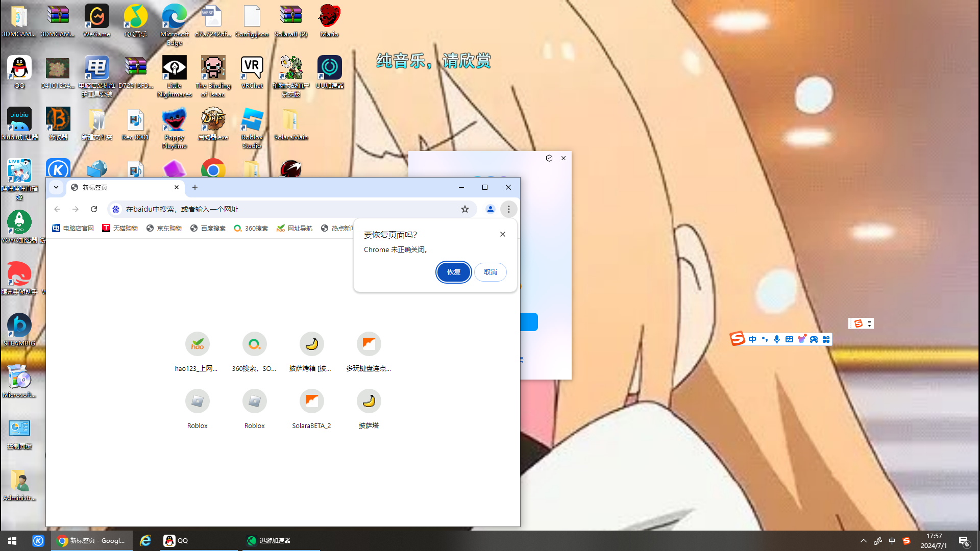Select the WeGame desktop icon
This screenshot has height=551, width=980.
pos(96,21)
